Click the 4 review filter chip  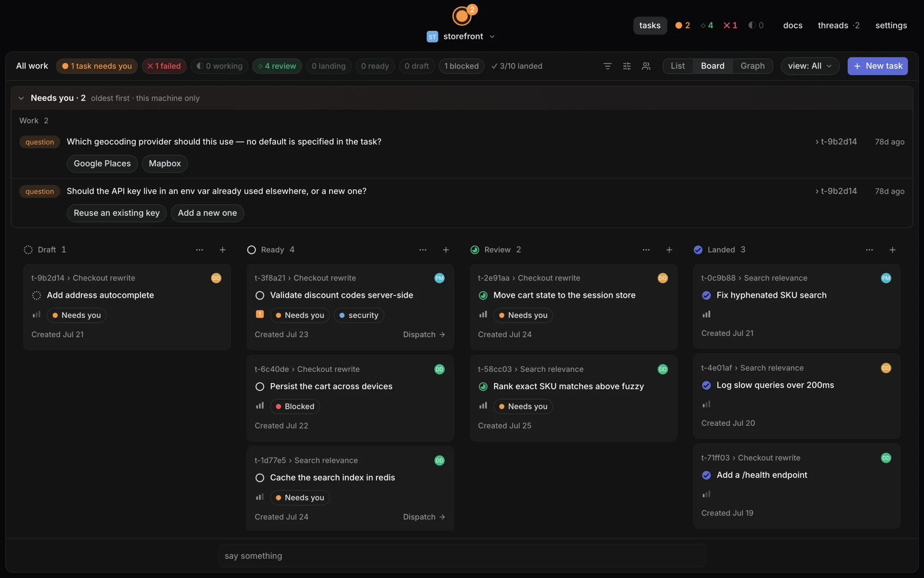tap(277, 66)
